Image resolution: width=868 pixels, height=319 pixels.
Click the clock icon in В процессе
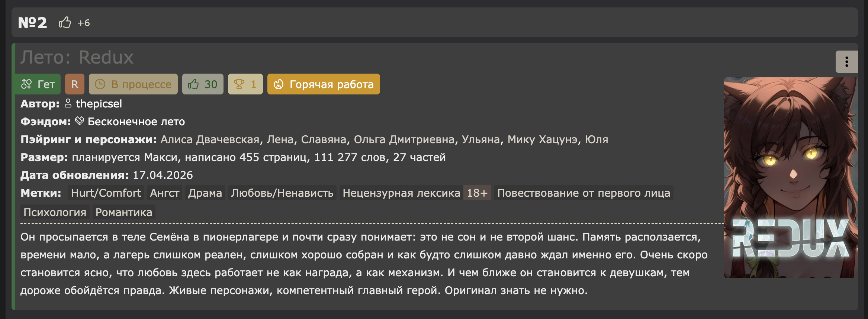(100, 84)
